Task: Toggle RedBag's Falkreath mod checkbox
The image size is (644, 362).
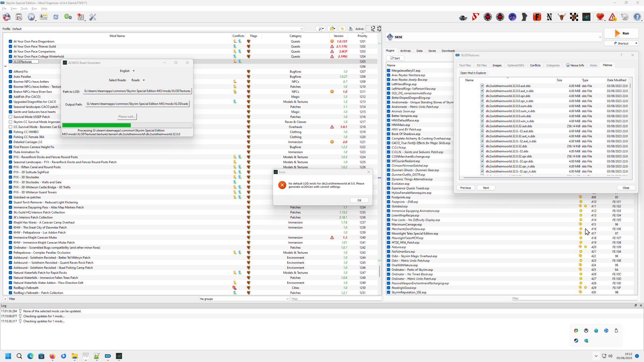Action: [10, 288]
